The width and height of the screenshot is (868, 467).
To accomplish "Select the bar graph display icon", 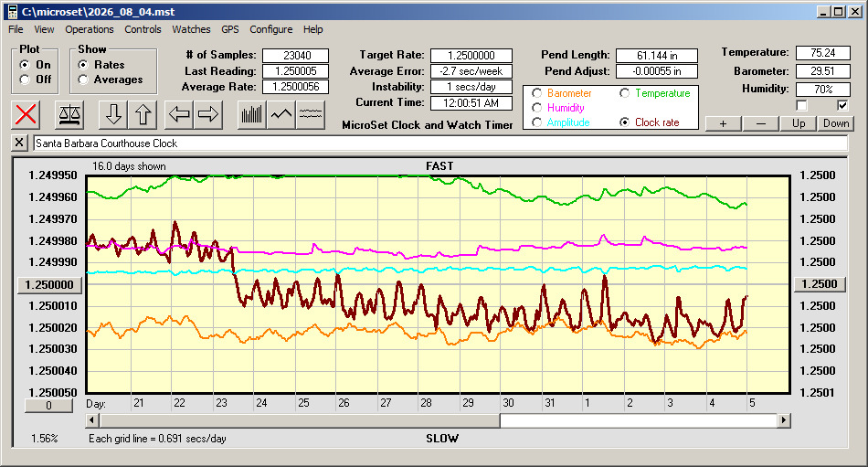I will (x=252, y=114).
